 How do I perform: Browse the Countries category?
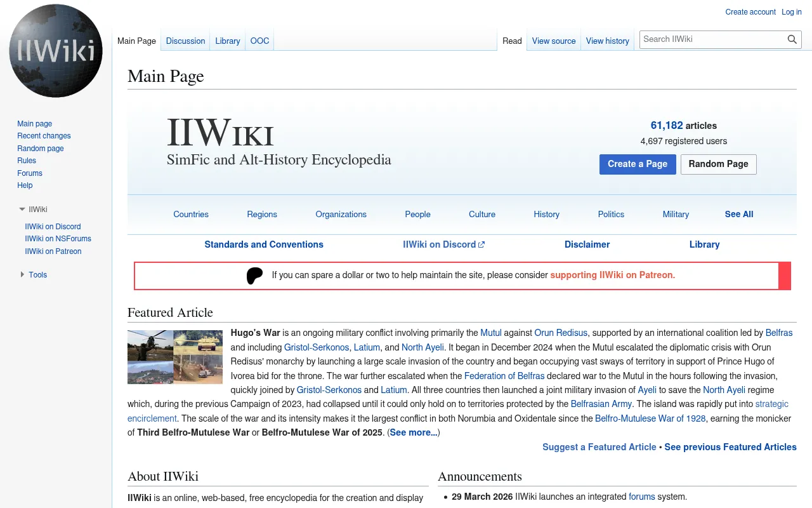(191, 215)
